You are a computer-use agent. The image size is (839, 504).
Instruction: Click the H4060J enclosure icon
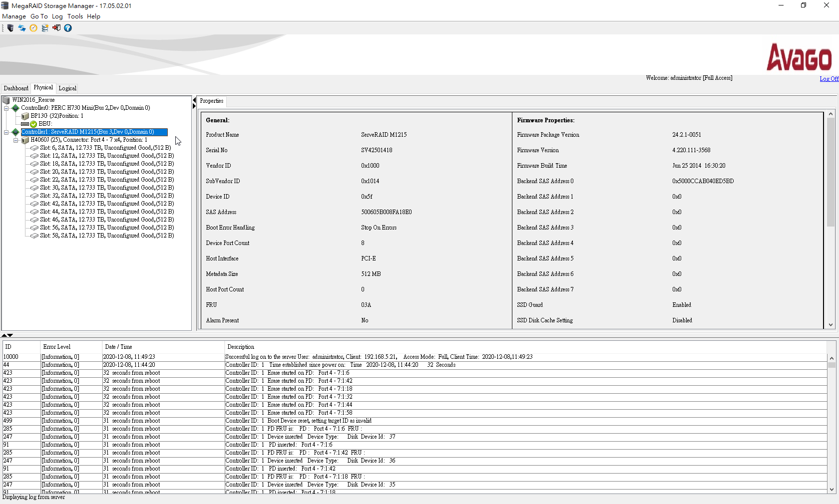tap(25, 140)
